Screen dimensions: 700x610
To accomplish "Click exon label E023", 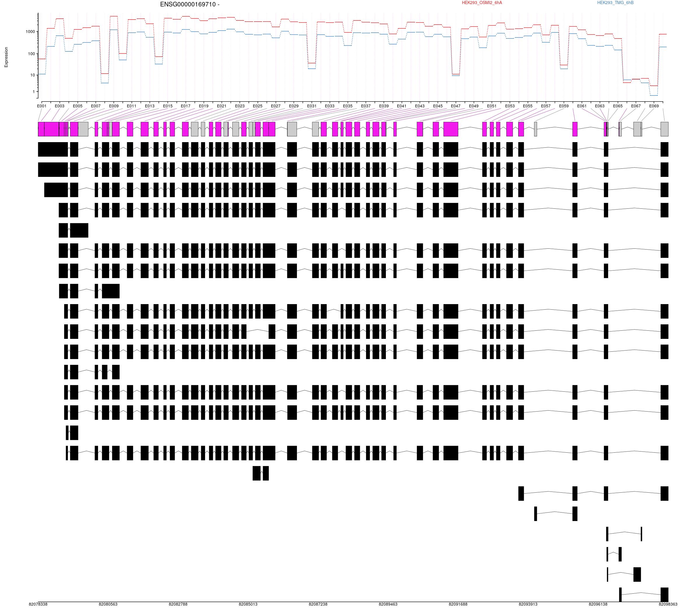I will [x=240, y=106].
